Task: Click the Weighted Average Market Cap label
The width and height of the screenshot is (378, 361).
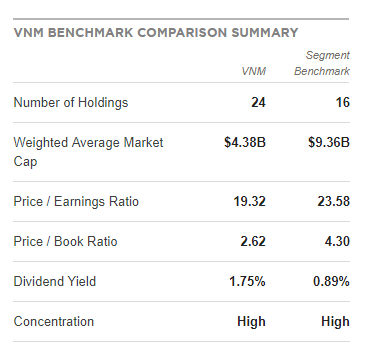Action: point(88,152)
